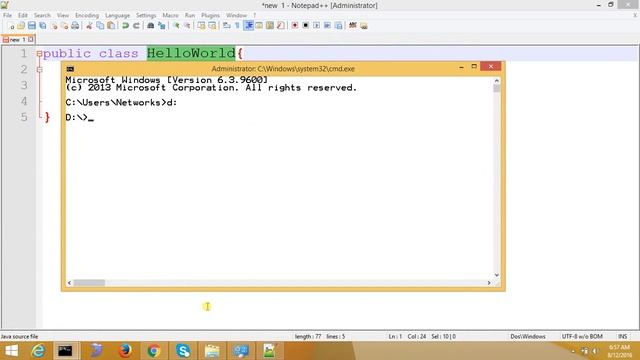The height and width of the screenshot is (360, 640).
Task: Click HelloWorld highlighted word in the editor
Action: point(191,53)
